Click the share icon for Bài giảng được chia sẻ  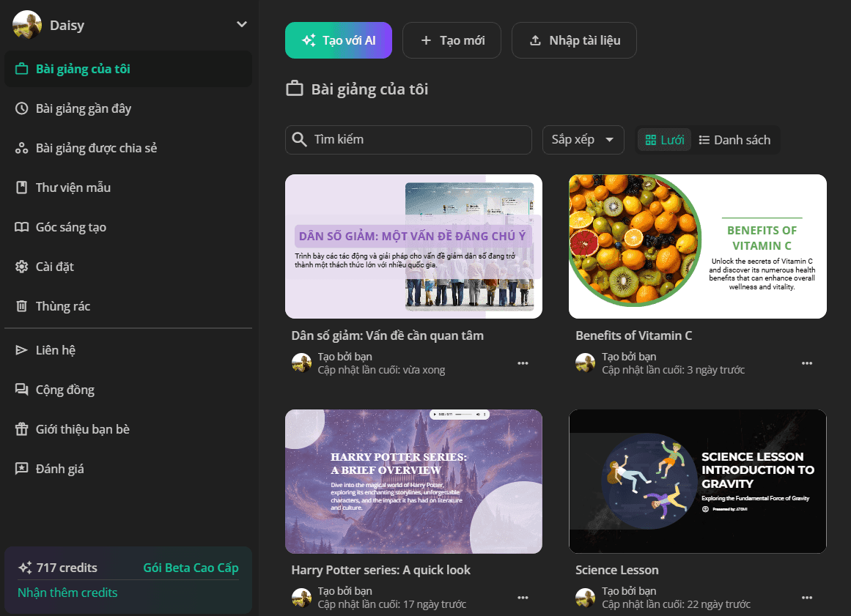tap(22, 148)
